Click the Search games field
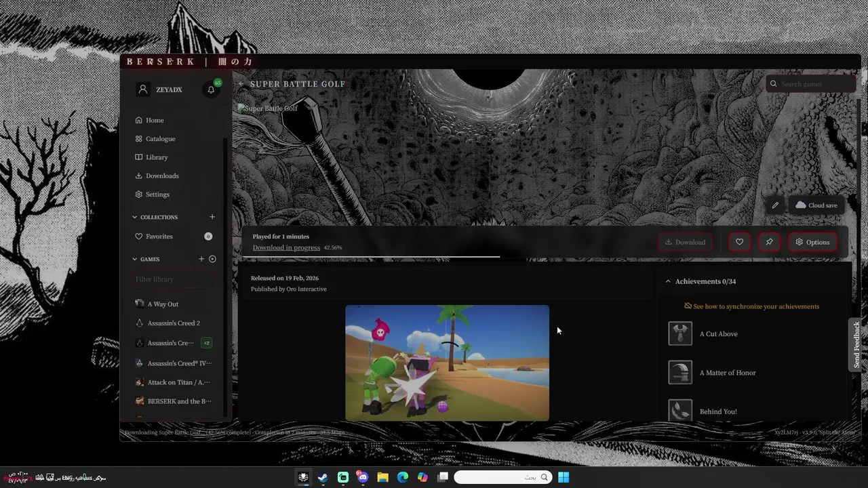 click(811, 84)
